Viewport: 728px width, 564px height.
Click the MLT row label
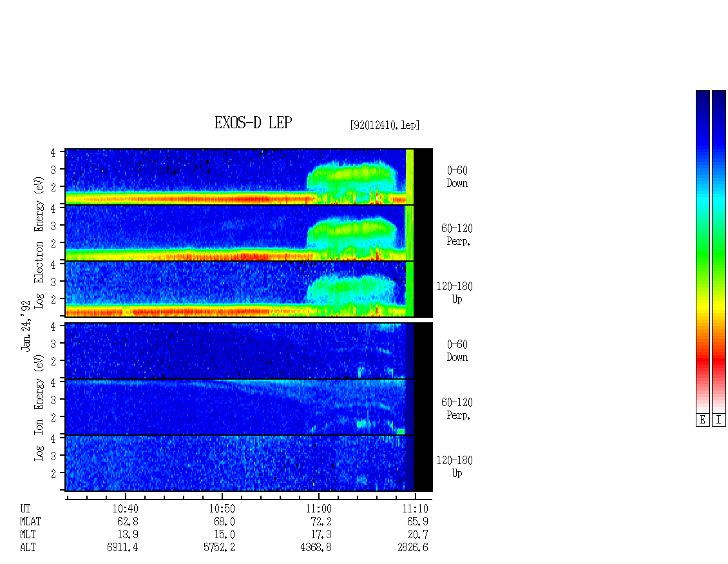[28, 534]
